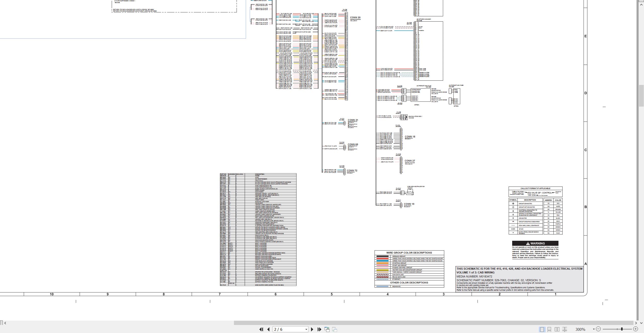Click the CONN 72 connector label
644x333 pixels.
pyautogui.click(x=352, y=171)
